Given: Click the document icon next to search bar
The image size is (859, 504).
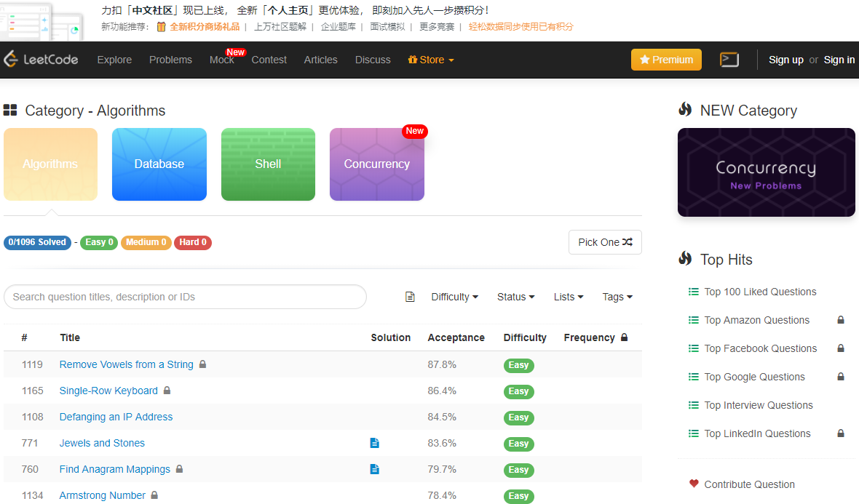Looking at the screenshot, I should [x=409, y=296].
